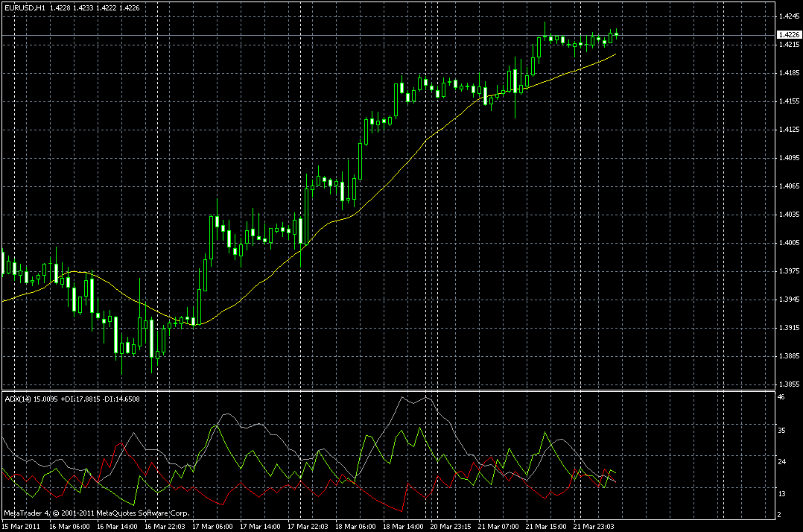This screenshot has height=532, width=803.
Task: Pick the 1.4155 price axis value
Action: [x=789, y=101]
